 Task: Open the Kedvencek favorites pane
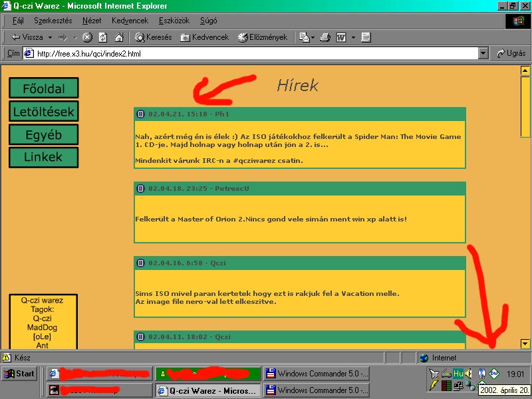[x=205, y=37]
